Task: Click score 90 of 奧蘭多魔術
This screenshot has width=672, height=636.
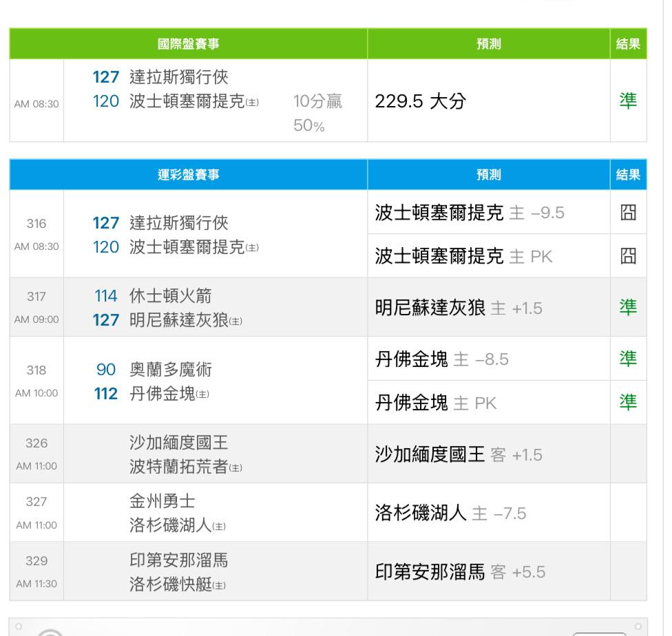Action: point(106,370)
